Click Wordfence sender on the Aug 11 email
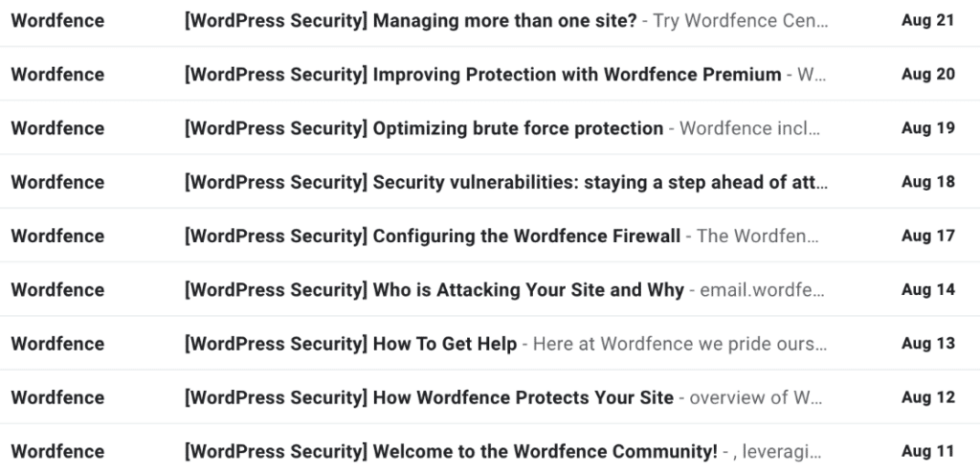Screen dimensions: 980x474 click(x=57, y=451)
